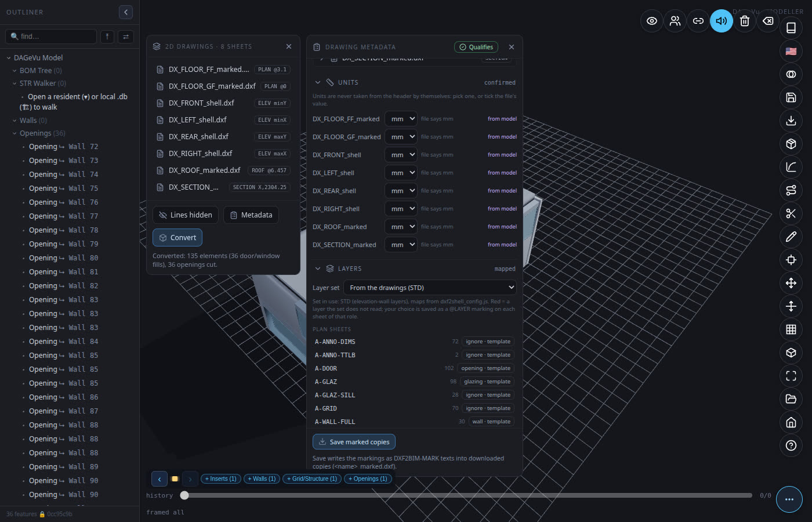Click the US flag language button
The width and height of the screenshot is (812, 522).
(791, 51)
